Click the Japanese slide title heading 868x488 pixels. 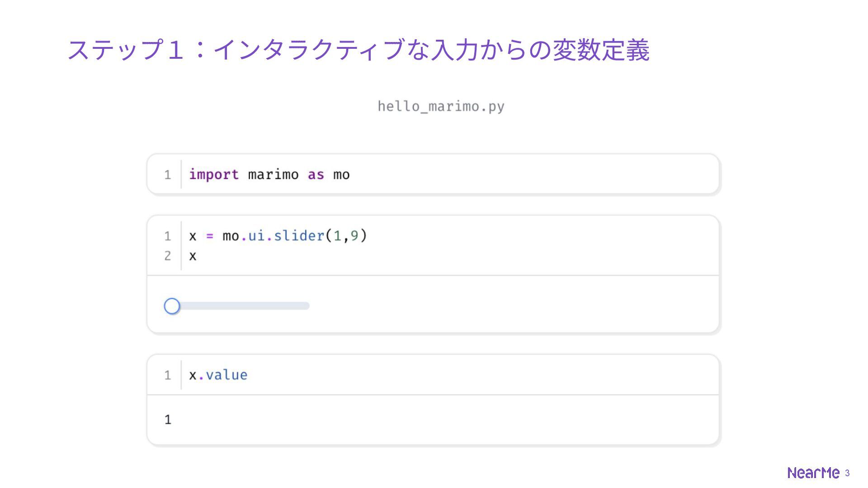[x=358, y=50]
